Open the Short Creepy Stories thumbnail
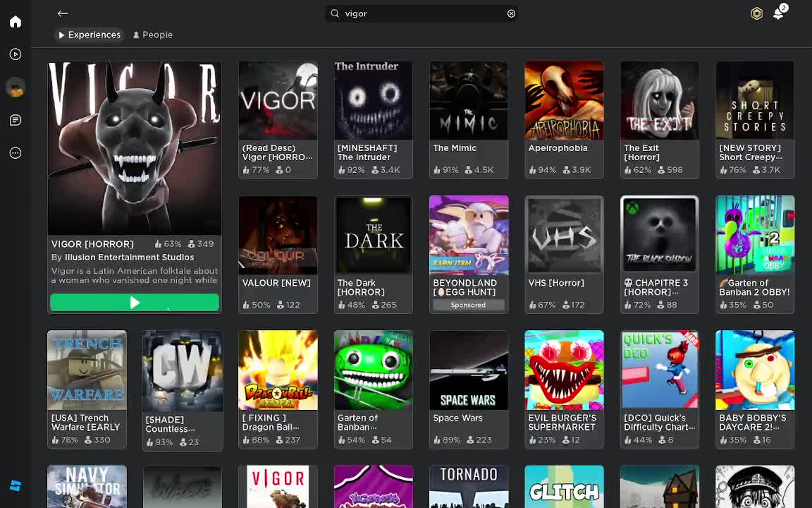Image resolution: width=812 pixels, height=508 pixels. 755,101
